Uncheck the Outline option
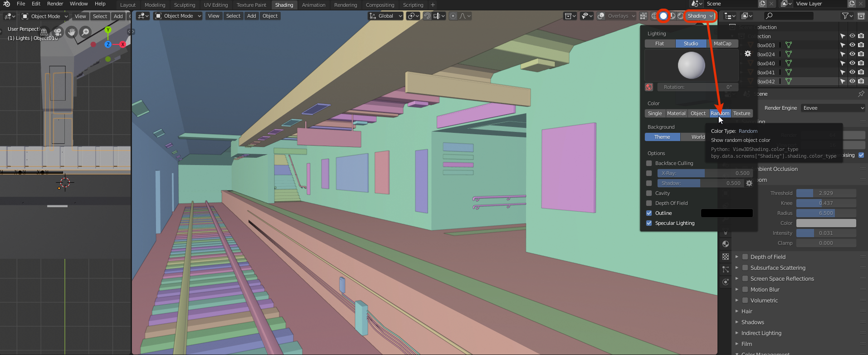Viewport: 868px width, 355px height. tap(649, 213)
